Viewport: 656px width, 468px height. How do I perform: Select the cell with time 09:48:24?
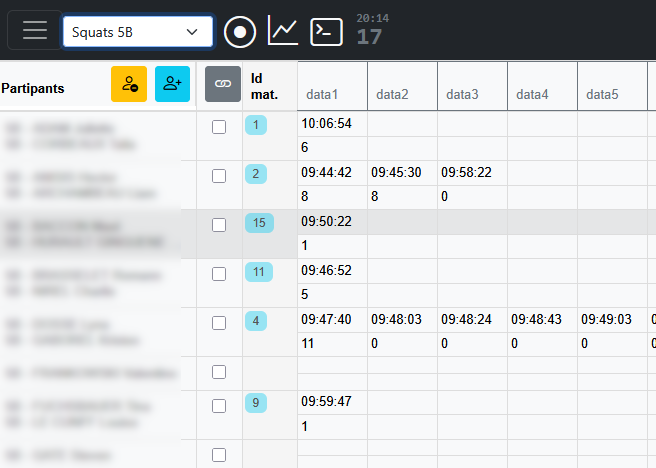click(x=472, y=320)
